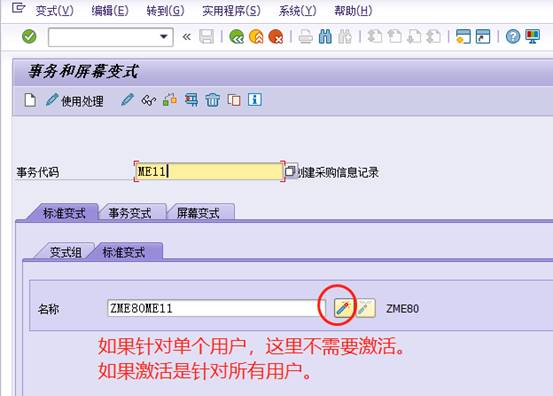Open the 实用程序(S) menu
The width and height of the screenshot is (553, 396).
[231, 11]
